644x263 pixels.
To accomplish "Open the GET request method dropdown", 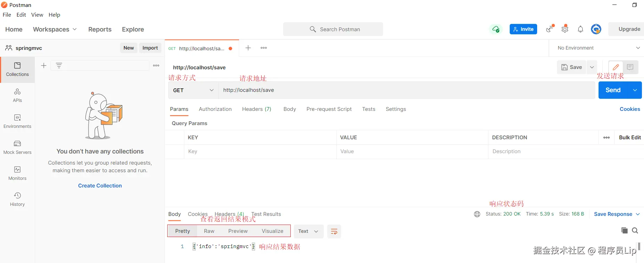I will click(x=193, y=90).
